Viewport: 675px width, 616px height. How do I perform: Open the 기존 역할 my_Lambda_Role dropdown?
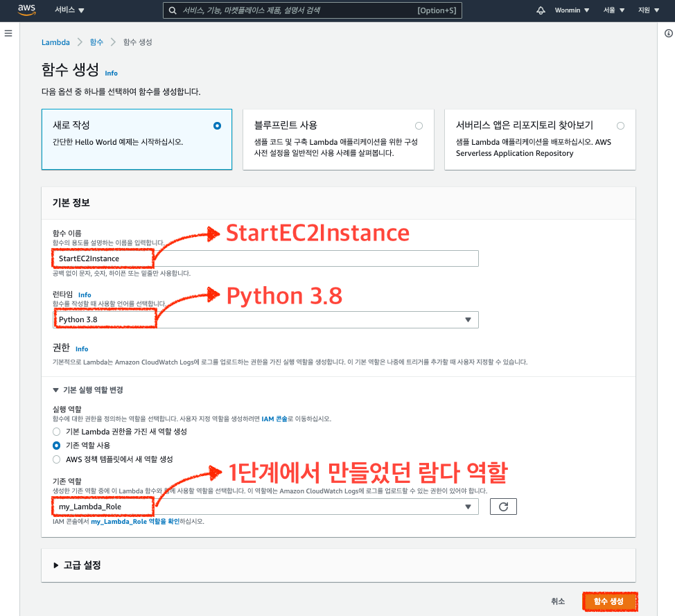(x=265, y=507)
